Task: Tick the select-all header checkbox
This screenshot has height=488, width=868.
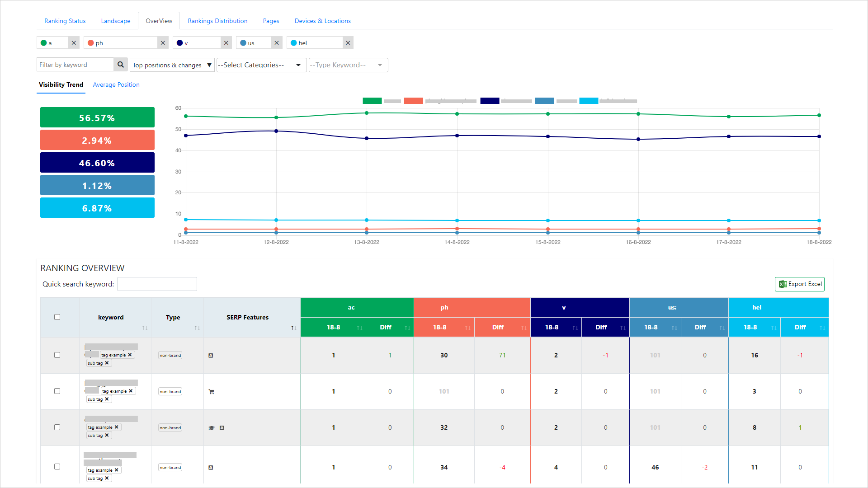Action: [x=57, y=317]
